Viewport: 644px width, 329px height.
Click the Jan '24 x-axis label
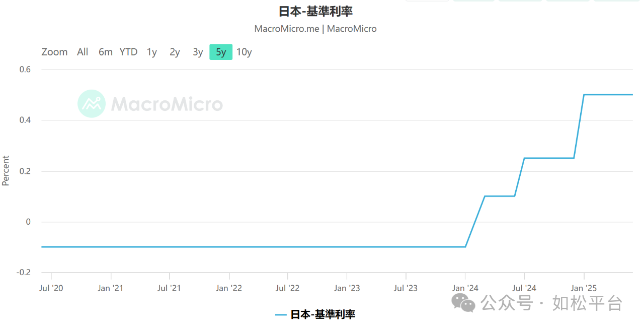465,288
